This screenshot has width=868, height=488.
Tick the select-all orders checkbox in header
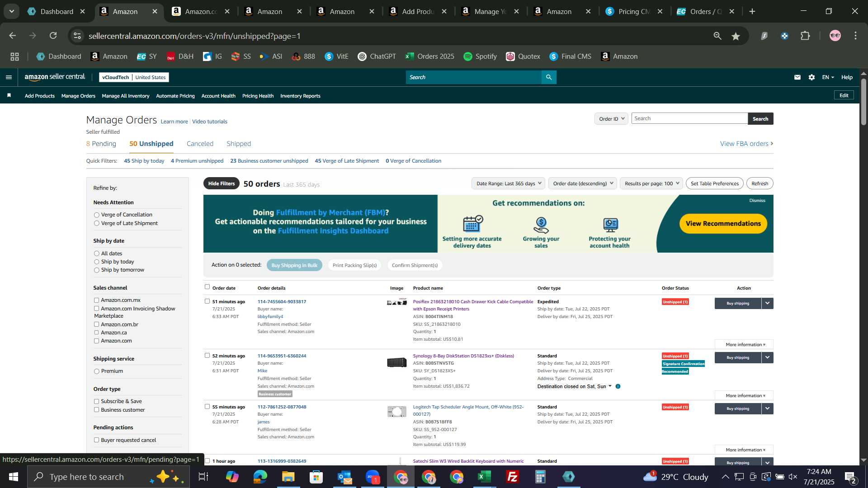click(x=207, y=287)
